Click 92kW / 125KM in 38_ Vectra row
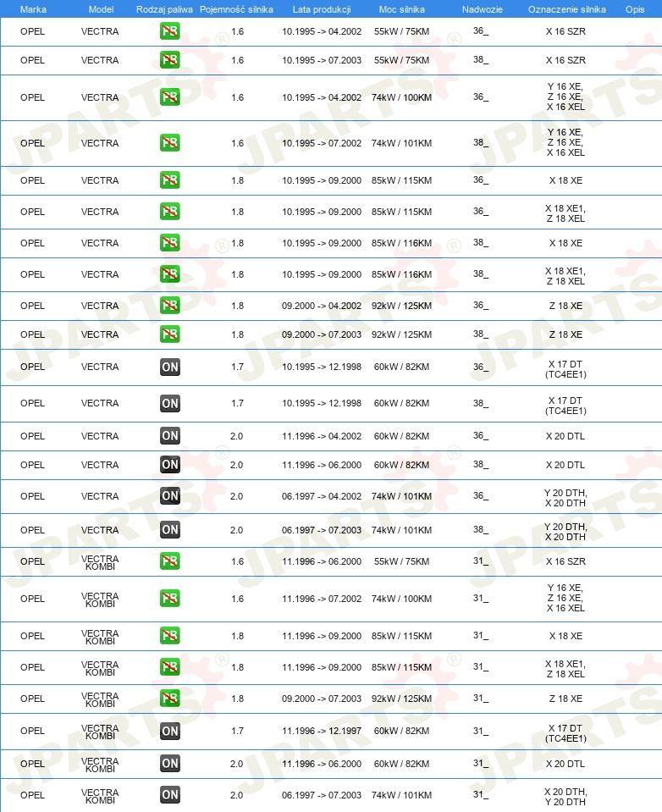This screenshot has height=812, width=662. click(401, 334)
